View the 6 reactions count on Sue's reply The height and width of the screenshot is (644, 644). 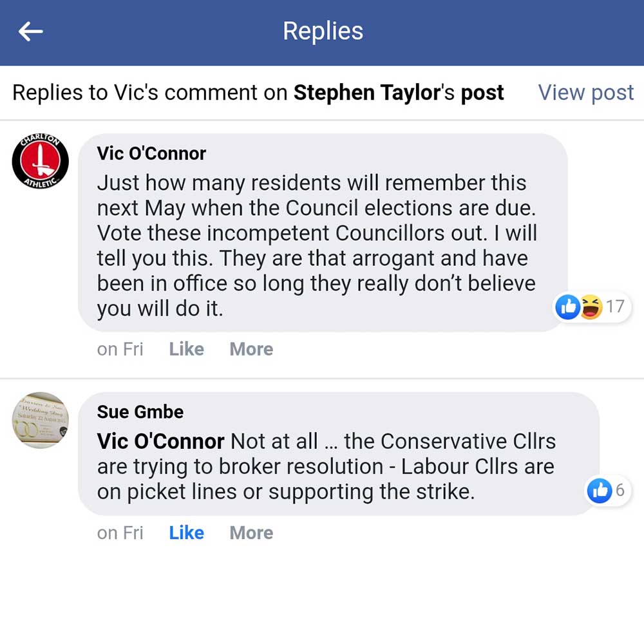(620, 491)
